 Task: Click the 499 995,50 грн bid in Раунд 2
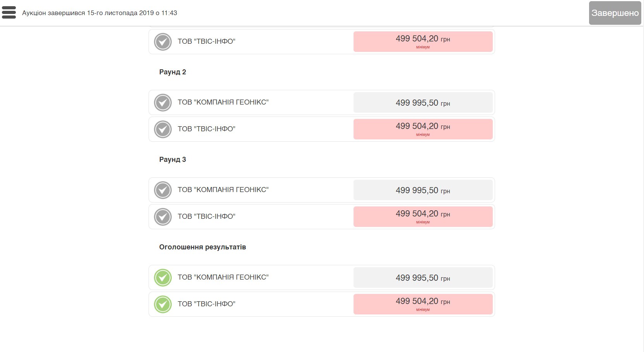click(x=423, y=103)
